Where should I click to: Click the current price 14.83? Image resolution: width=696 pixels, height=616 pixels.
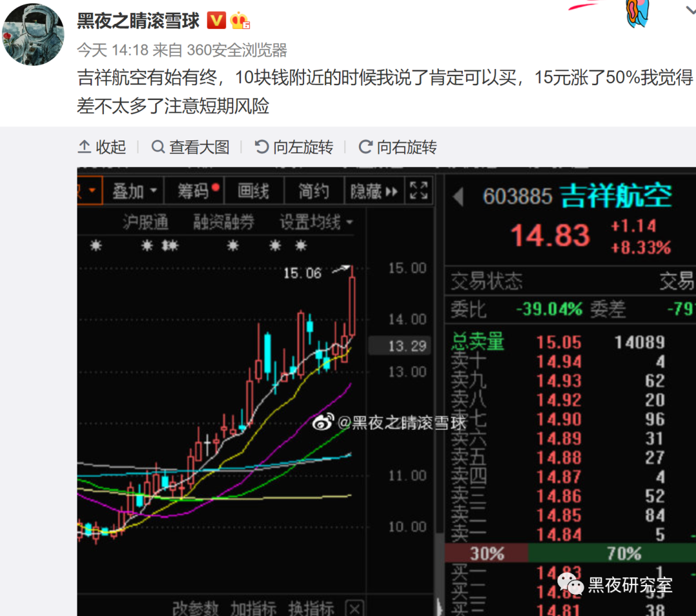coord(550,235)
